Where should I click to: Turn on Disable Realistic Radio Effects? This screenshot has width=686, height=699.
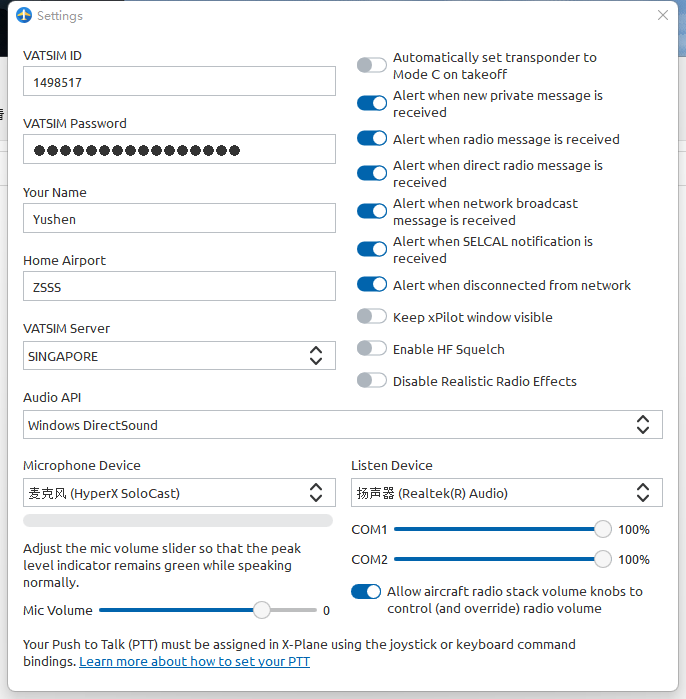(x=372, y=381)
